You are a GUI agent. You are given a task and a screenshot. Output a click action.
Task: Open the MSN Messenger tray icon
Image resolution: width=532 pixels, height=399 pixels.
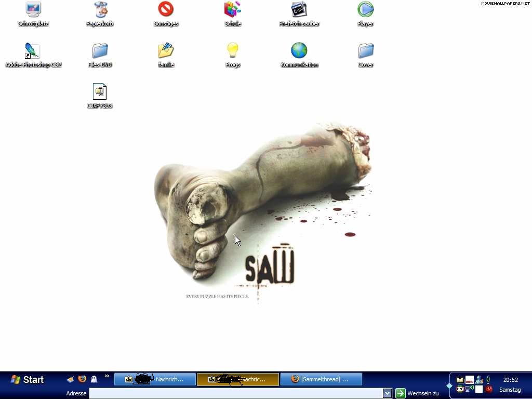tap(479, 380)
